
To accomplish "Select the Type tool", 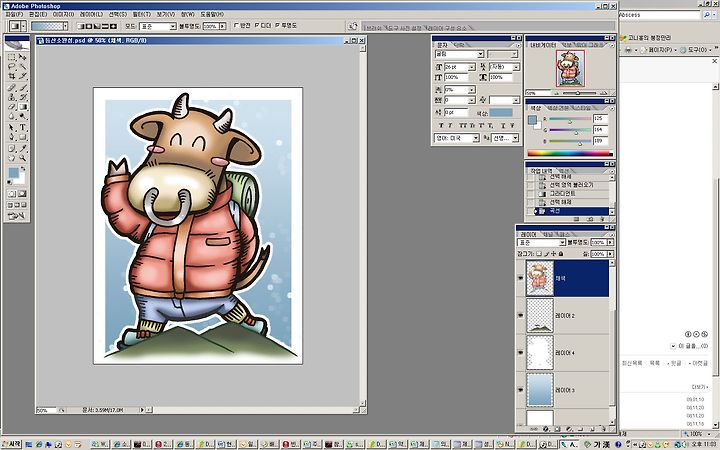I will coord(22,128).
